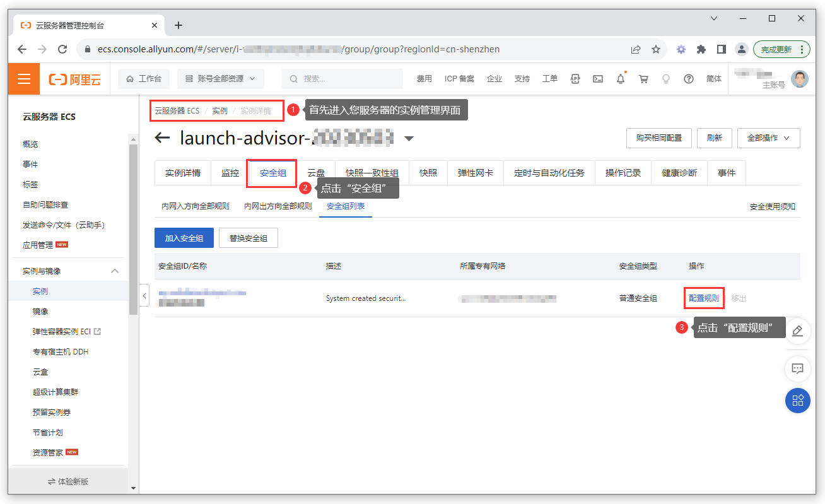825x504 pixels.
Task: Click the mobile APP icon in top bar
Action: [575, 79]
